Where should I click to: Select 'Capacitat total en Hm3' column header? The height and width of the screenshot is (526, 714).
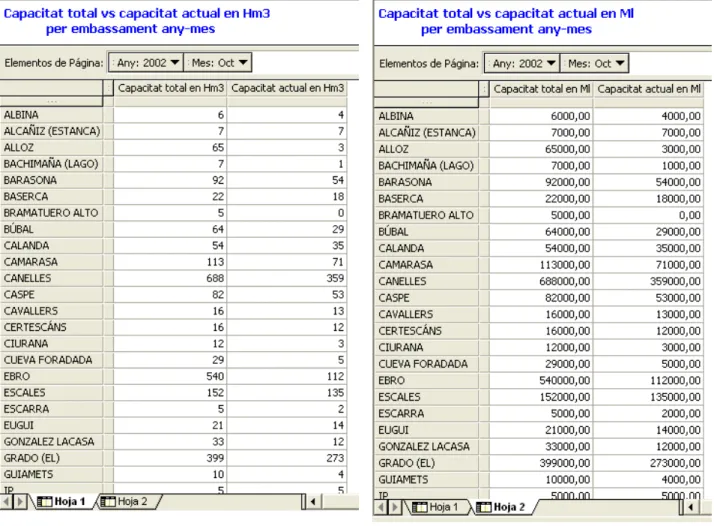[170, 88]
